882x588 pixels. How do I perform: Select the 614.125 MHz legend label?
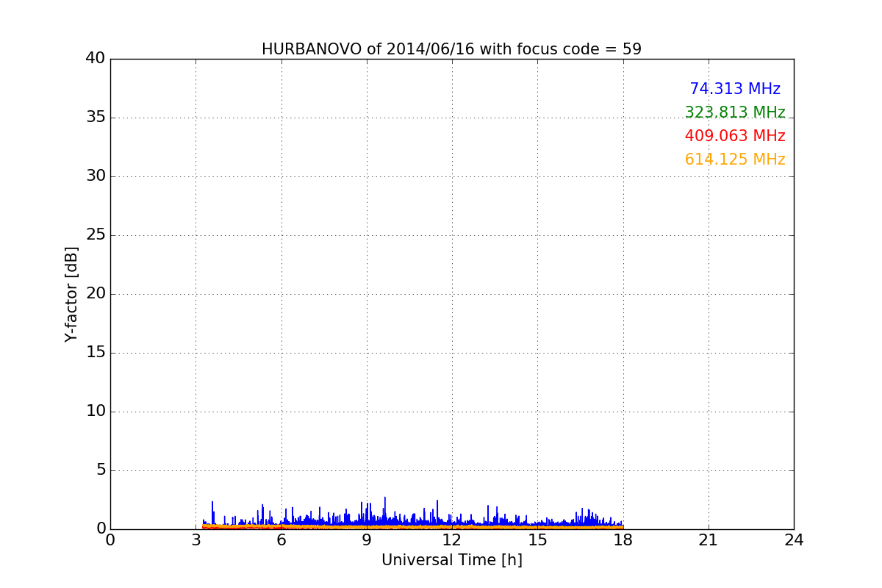[735, 159]
